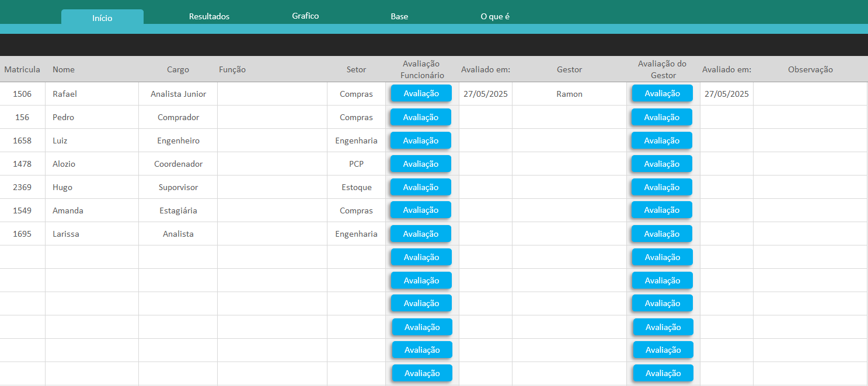Start Amanda's employee Avaliação
Image resolution: width=868 pixels, height=386 pixels.
(420, 210)
